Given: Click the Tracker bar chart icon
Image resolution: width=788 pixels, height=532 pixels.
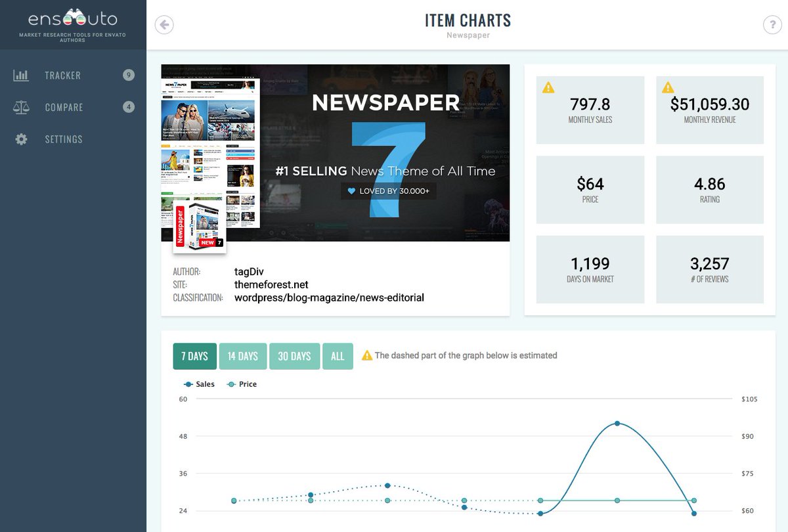Looking at the screenshot, I should click(21, 76).
